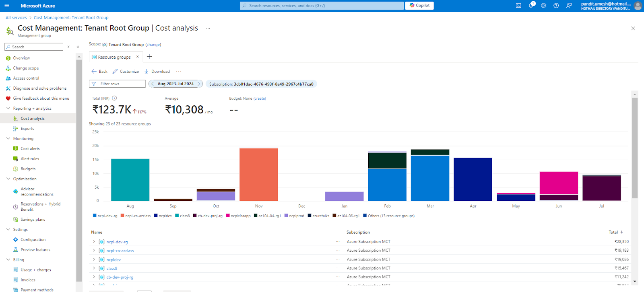This screenshot has height=292, width=644.
Task: Open toolbar more options ellipsis
Action: pos(179,72)
